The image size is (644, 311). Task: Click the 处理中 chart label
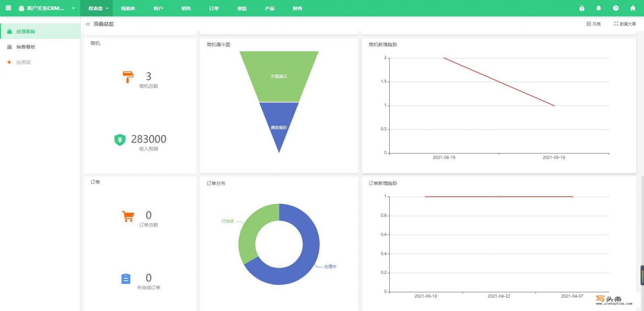(330, 267)
